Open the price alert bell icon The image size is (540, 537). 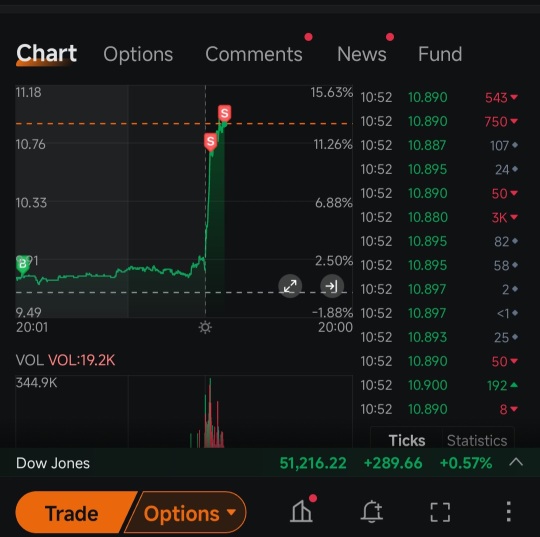tap(372, 512)
